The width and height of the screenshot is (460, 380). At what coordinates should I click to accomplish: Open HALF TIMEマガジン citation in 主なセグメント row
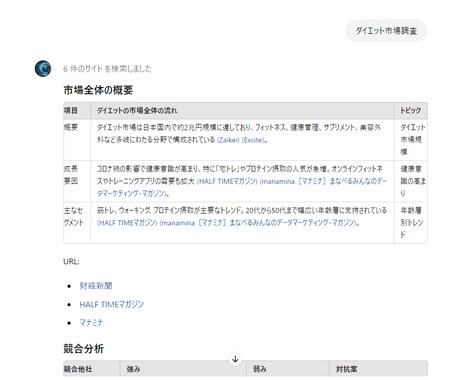[127, 223]
